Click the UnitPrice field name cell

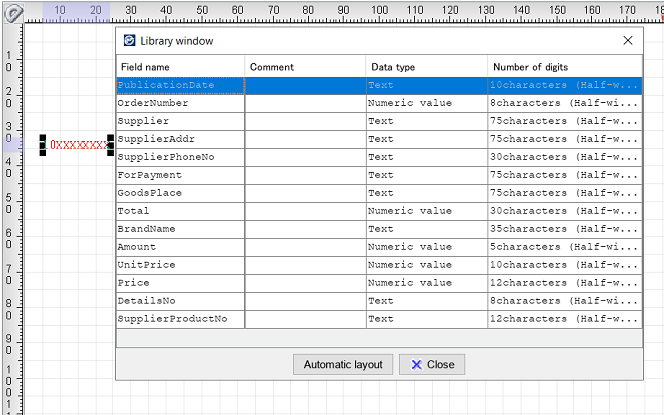point(180,265)
